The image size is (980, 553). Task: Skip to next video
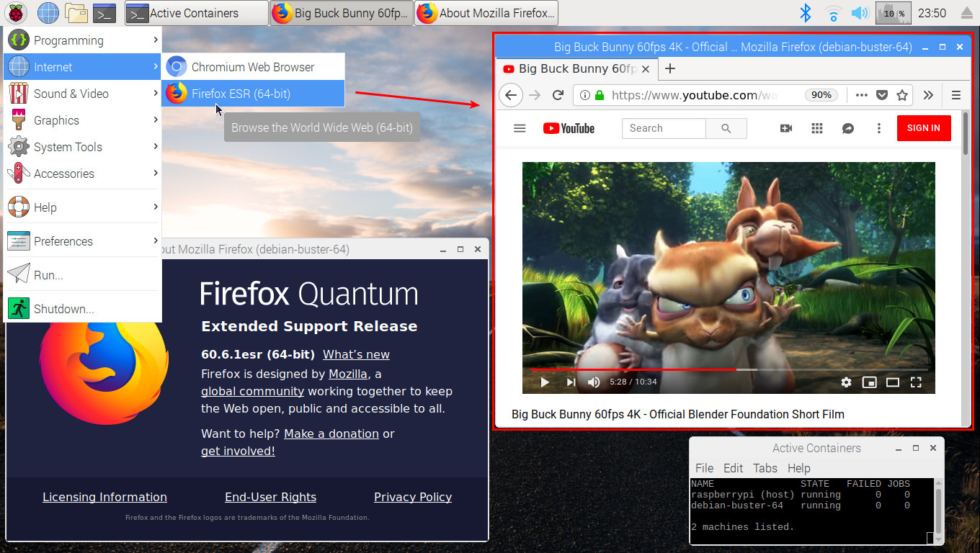(x=571, y=382)
